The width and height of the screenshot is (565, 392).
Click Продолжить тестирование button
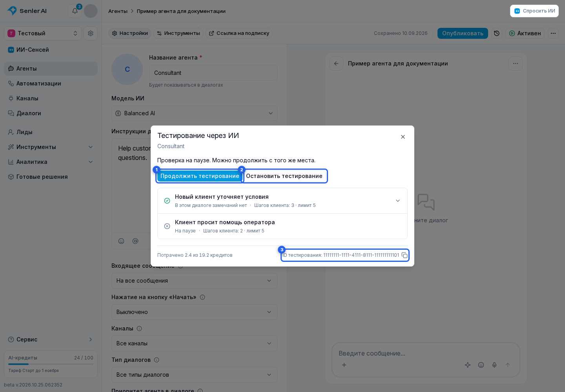(x=200, y=176)
